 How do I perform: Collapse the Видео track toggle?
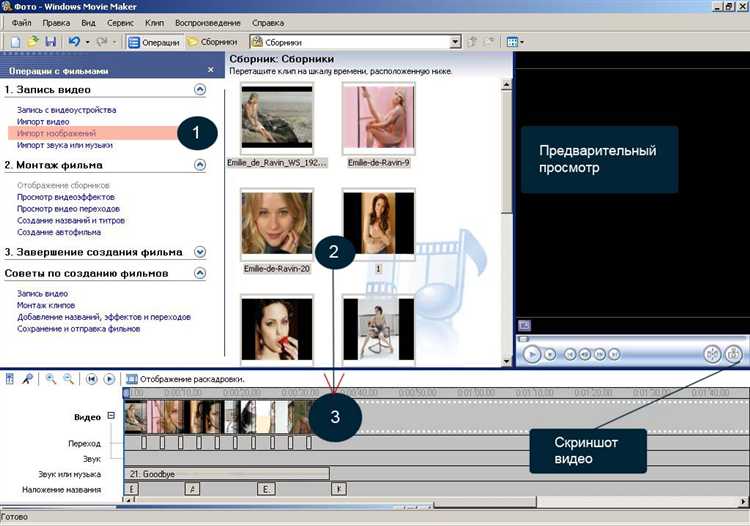111,416
